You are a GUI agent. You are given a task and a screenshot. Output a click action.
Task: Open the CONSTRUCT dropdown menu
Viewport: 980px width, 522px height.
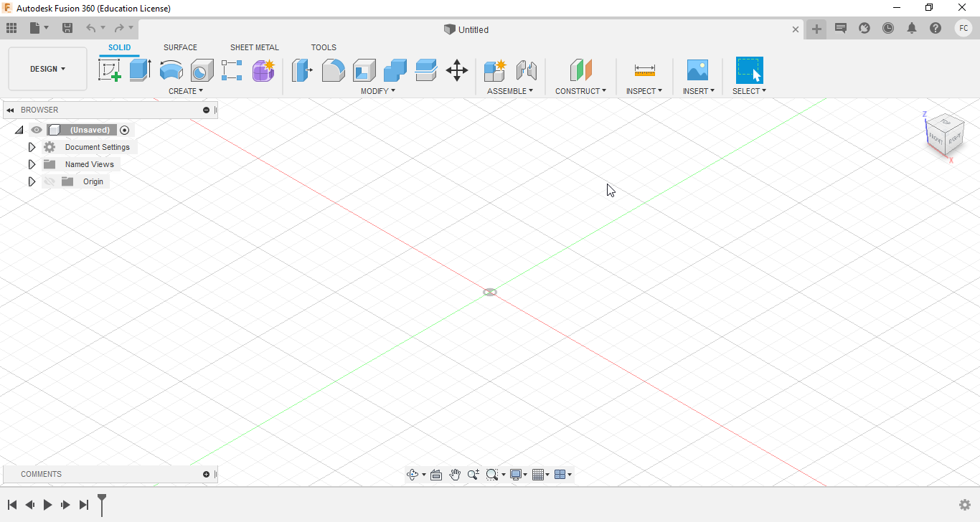pyautogui.click(x=580, y=91)
